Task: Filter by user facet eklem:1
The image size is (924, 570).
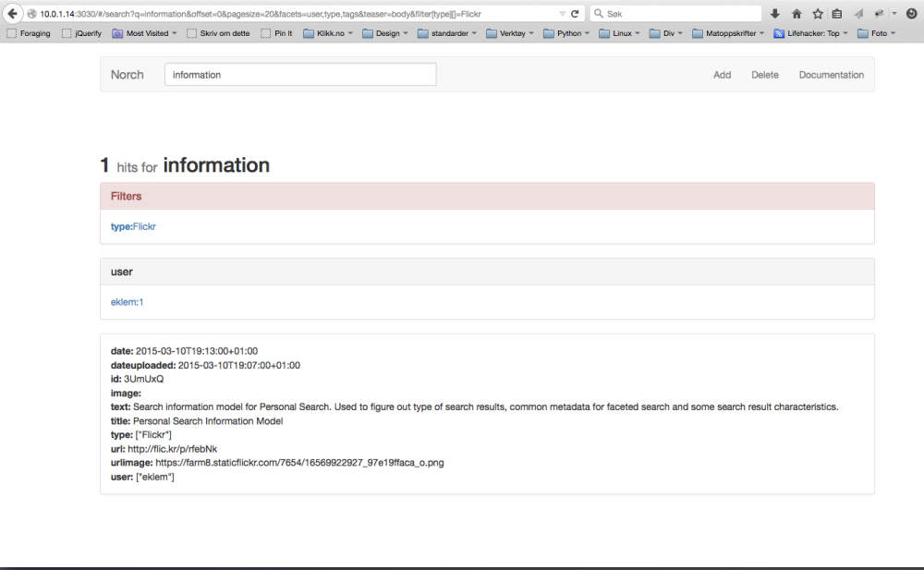Action: click(x=127, y=302)
